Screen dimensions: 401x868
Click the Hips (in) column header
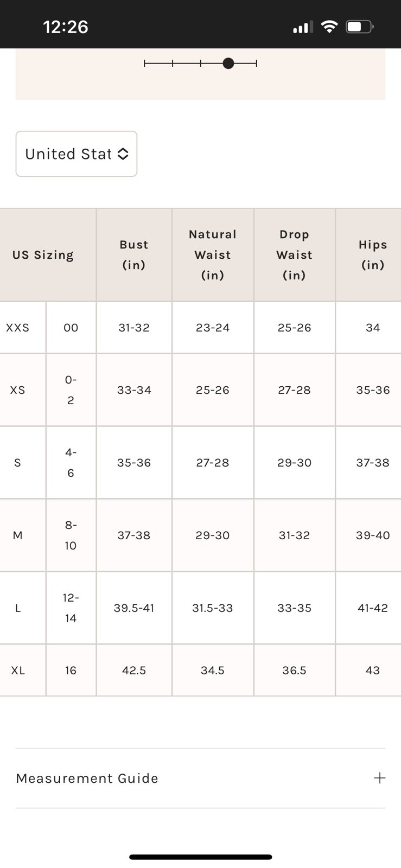(x=372, y=254)
